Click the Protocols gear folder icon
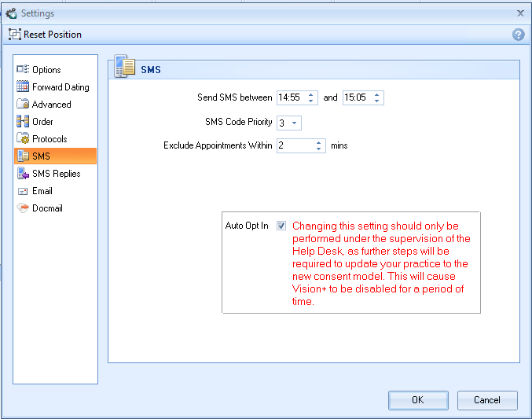This screenshot has height=419, width=532. pos(23,138)
